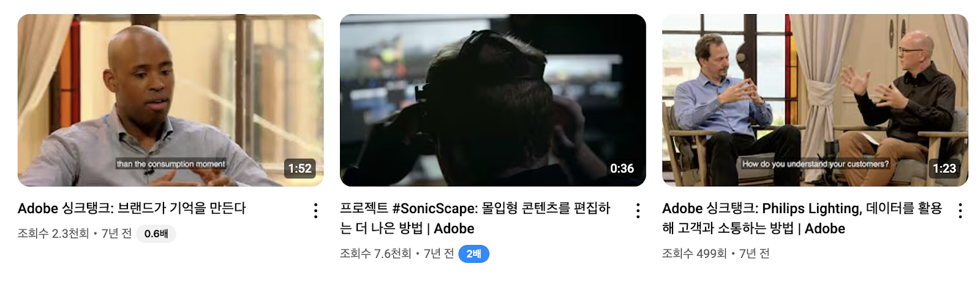
Task: Click 7년 전 beside the 0.6배 badge
Action: [117, 233]
